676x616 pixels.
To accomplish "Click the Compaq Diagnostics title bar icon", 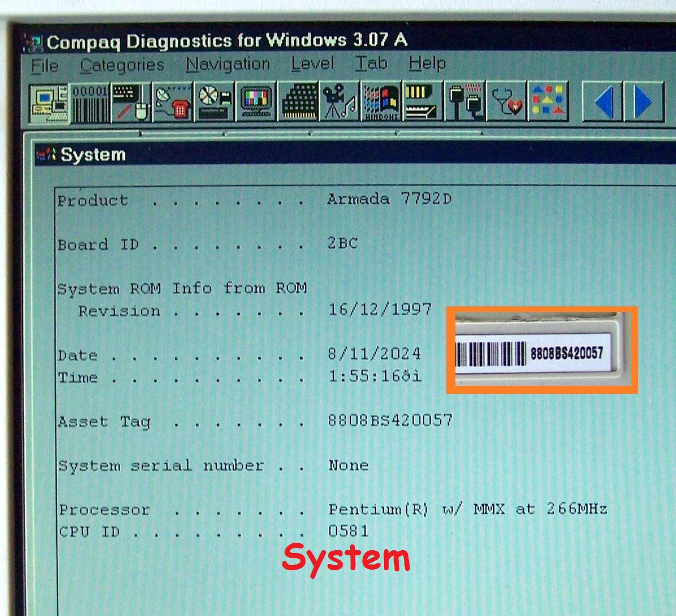I will point(33,43).
